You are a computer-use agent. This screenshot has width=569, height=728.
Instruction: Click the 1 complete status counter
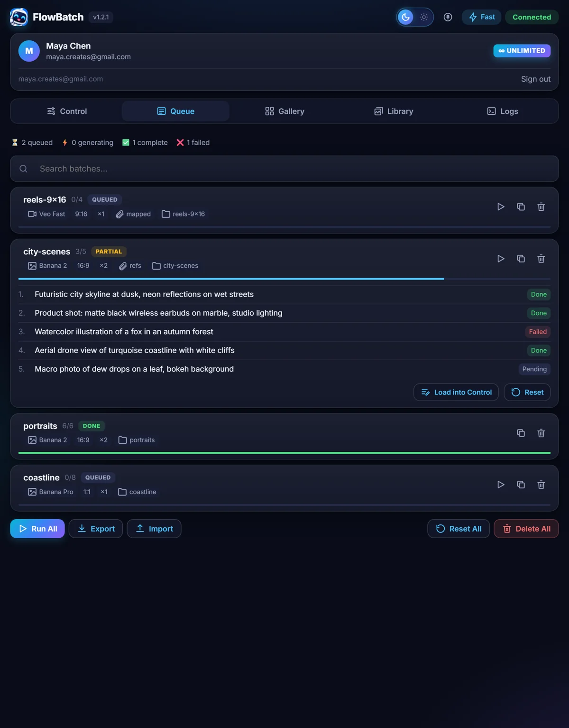[145, 142]
